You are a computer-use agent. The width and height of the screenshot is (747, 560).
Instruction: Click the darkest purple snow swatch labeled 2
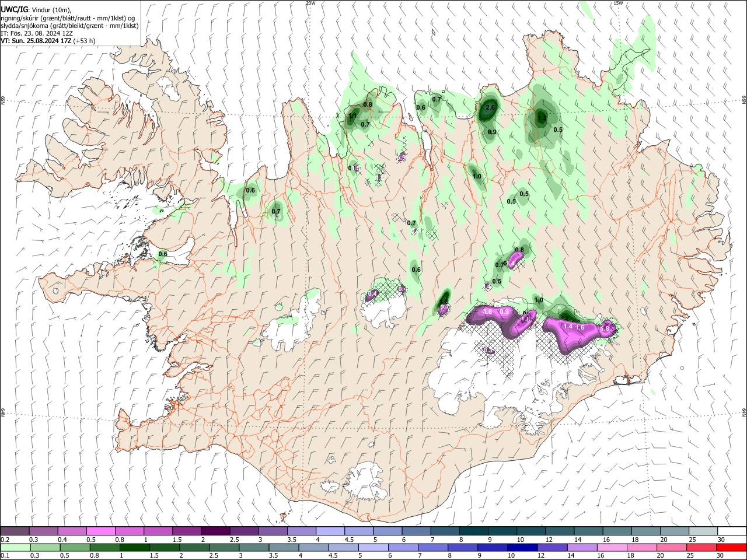click(215, 531)
